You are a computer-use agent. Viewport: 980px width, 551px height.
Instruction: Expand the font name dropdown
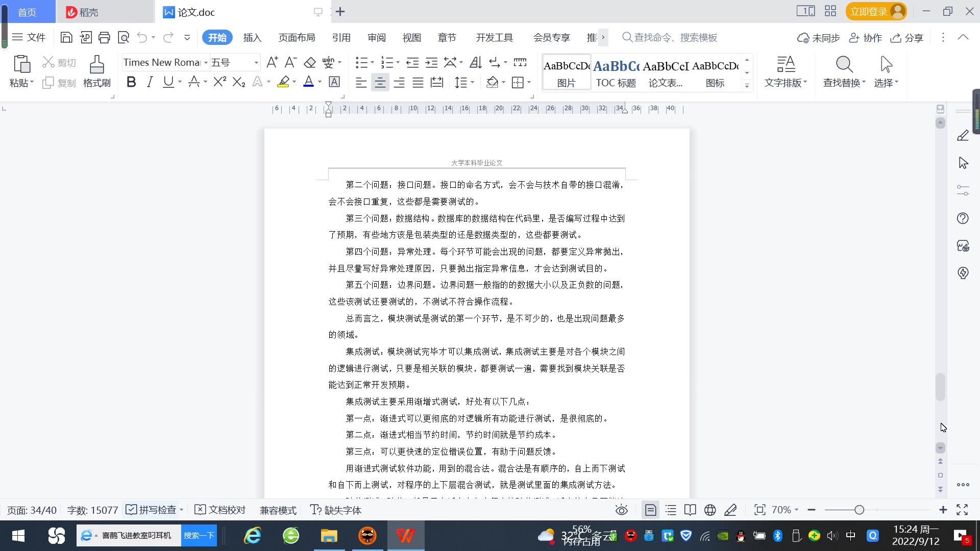pyautogui.click(x=206, y=63)
